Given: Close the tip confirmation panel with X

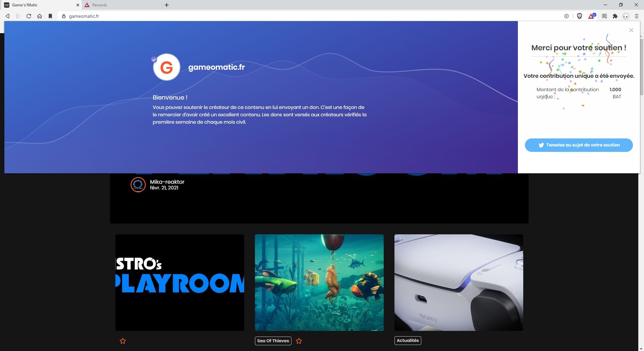Looking at the screenshot, I should [631, 30].
